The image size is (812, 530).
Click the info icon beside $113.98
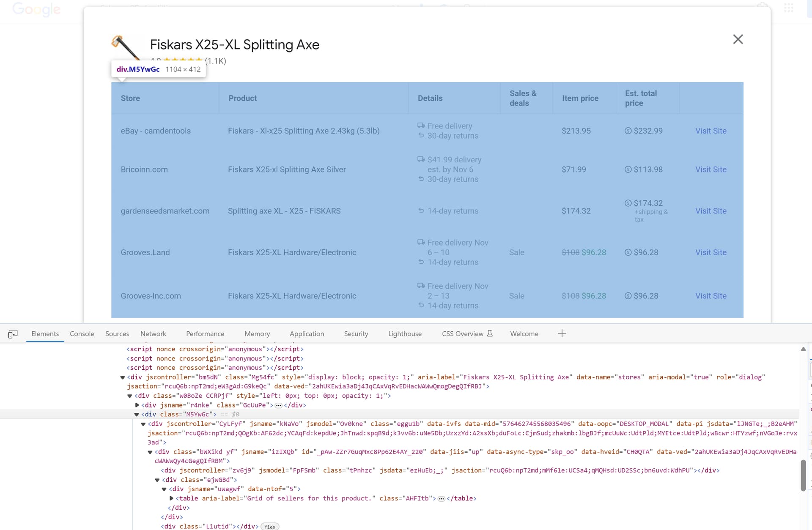(628, 169)
